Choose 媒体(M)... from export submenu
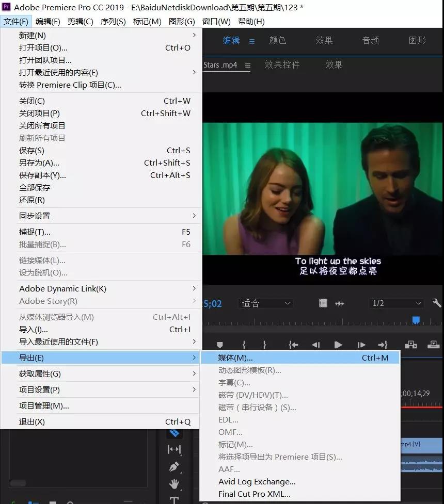 point(300,357)
